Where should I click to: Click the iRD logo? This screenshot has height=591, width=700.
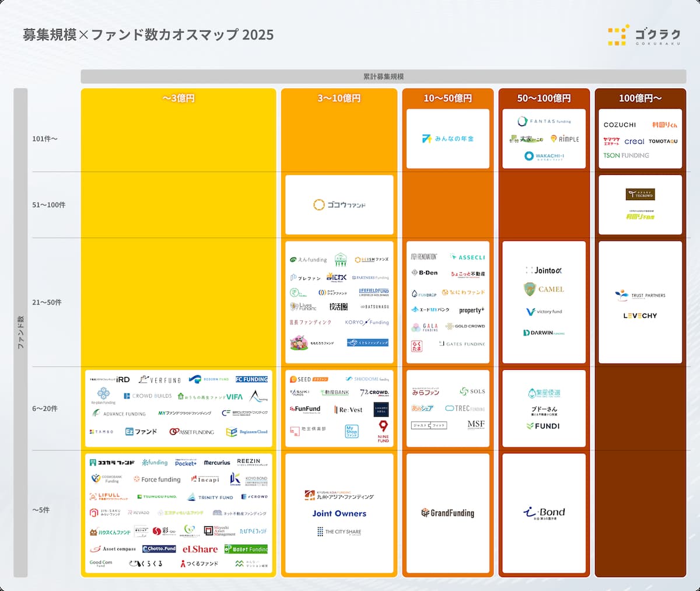(110, 380)
